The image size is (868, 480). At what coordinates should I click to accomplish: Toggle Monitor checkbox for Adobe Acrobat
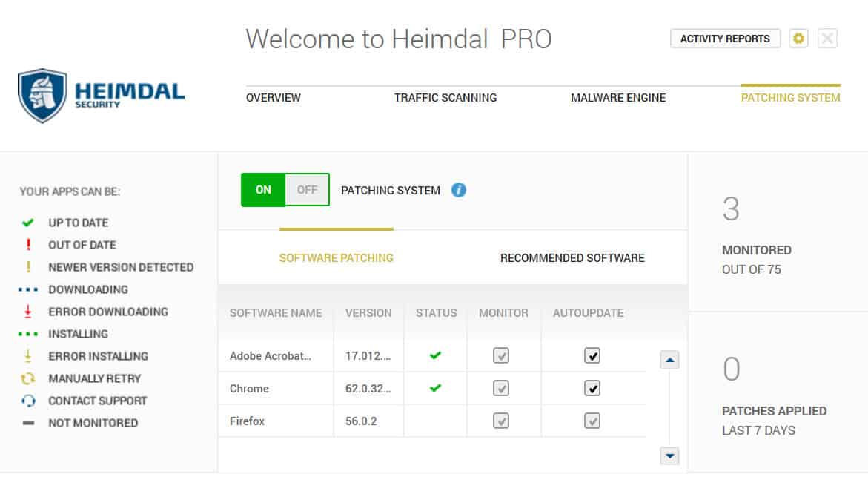coord(501,355)
